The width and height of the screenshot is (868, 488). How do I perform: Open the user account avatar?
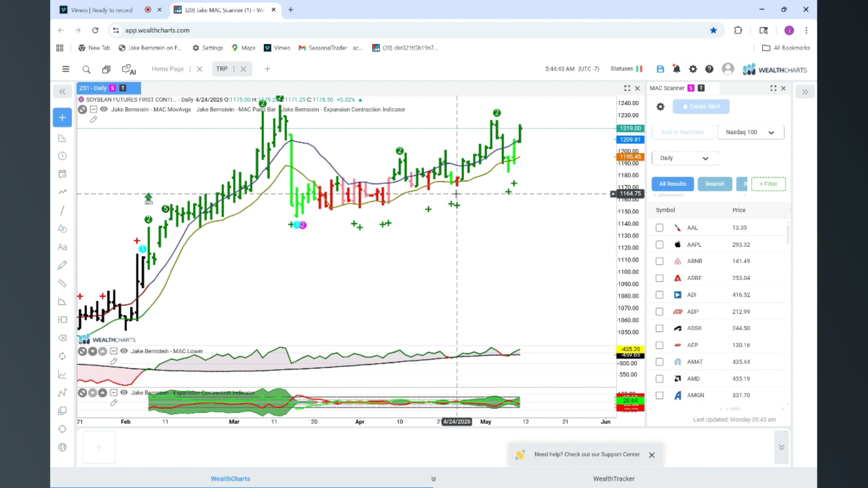coord(728,69)
